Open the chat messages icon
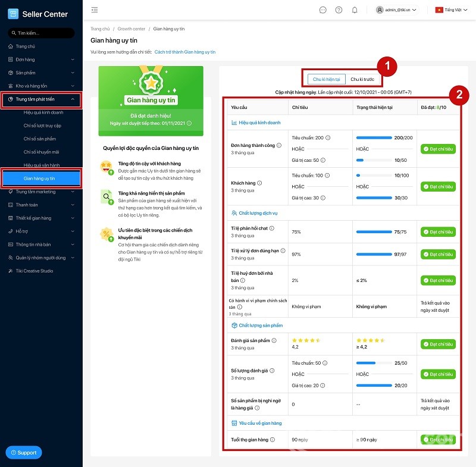The height and width of the screenshot is (467, 476). tap(322, 10)
